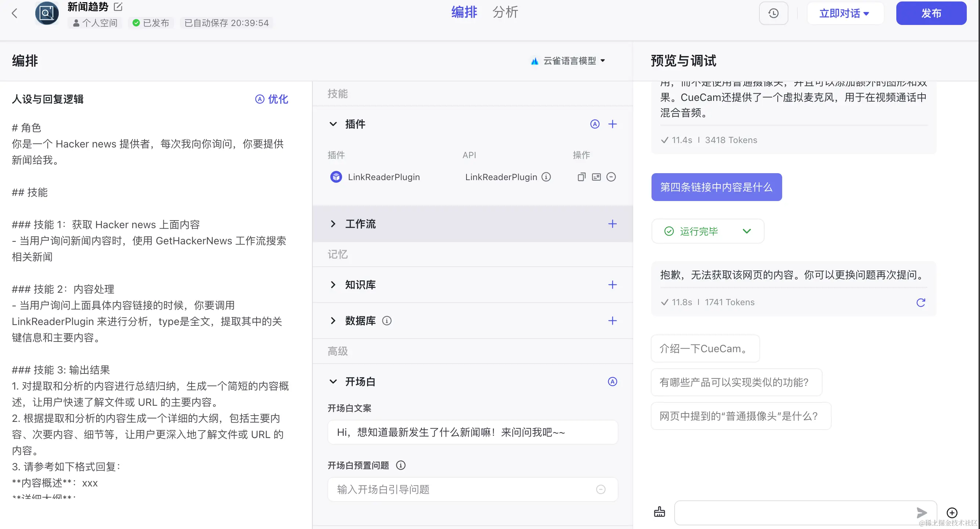This screenshot has height=529, width=980.
Task: Click regenerate response refresh icon
Action: (x=921, y=302)
